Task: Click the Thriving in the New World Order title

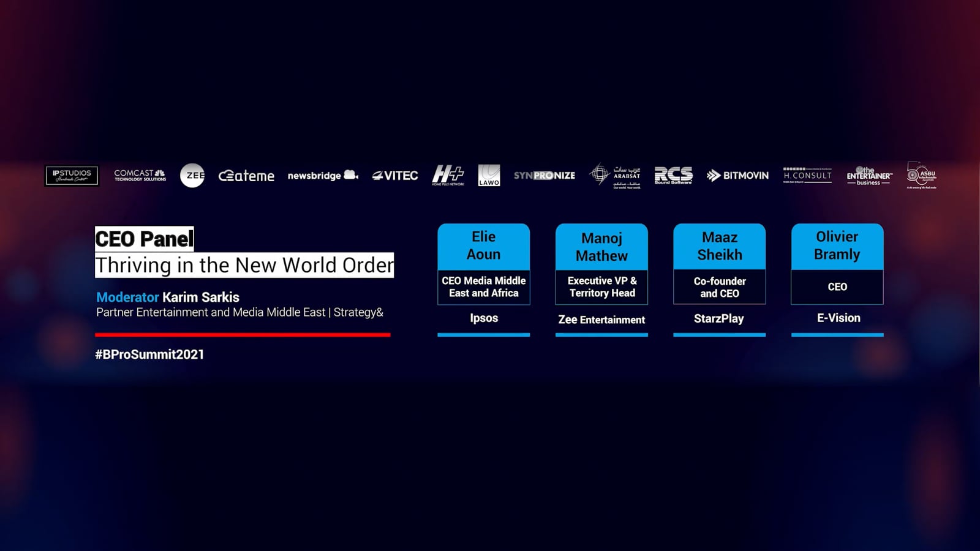Action: 244,265
